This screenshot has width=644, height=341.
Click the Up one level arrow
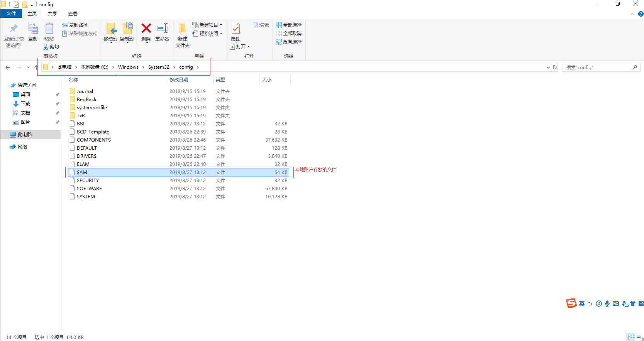coord(36,67)
